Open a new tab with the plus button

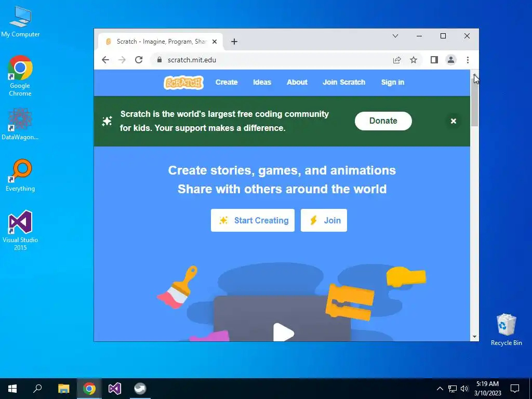tap(234, 42)
